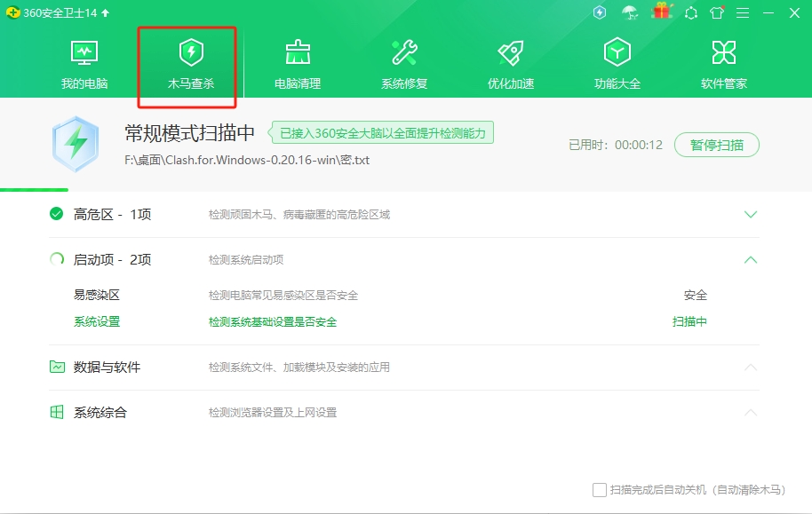Click the 暂停扫描 pause button
Image resolution: width=812 pixels, height=514 pixels.
click(x=716, y=145)
